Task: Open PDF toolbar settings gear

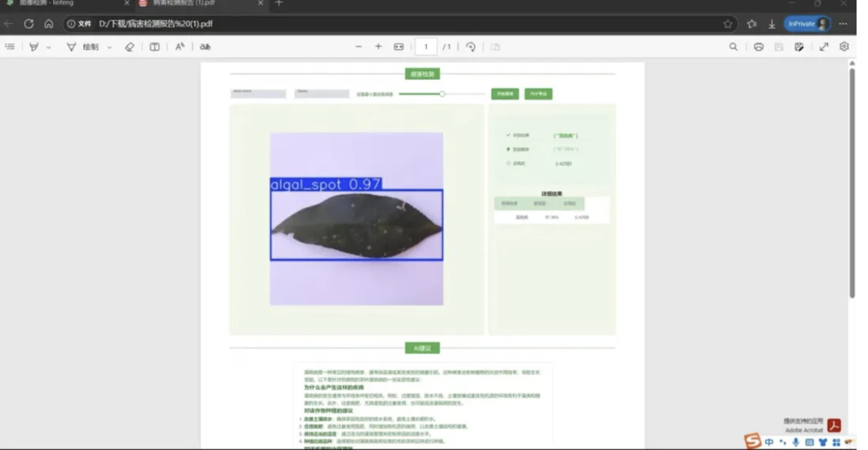Action: [844, 47]
